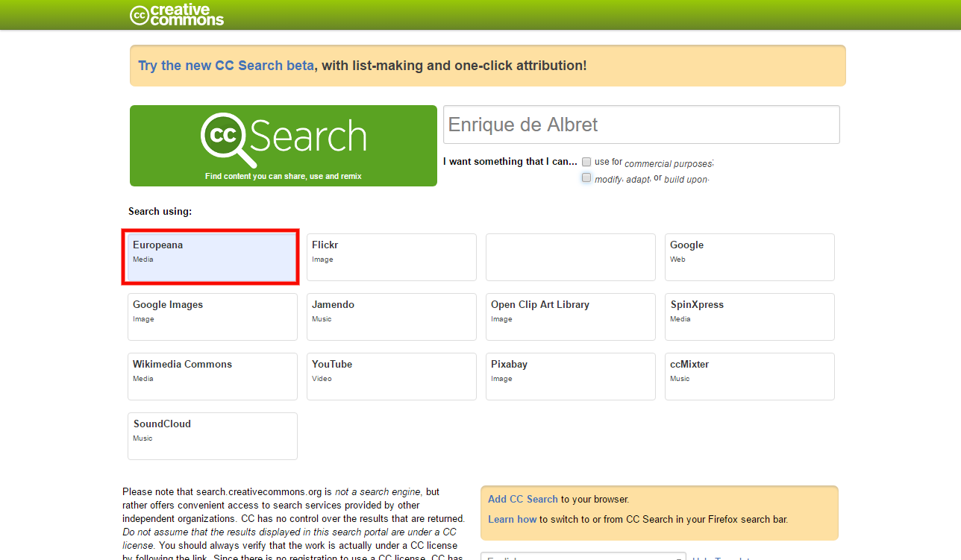Tick the modify, adapt or build upon checkbox
Viewport: 961px width, 560px height.
pyautogui.click(x=586, y=178)
